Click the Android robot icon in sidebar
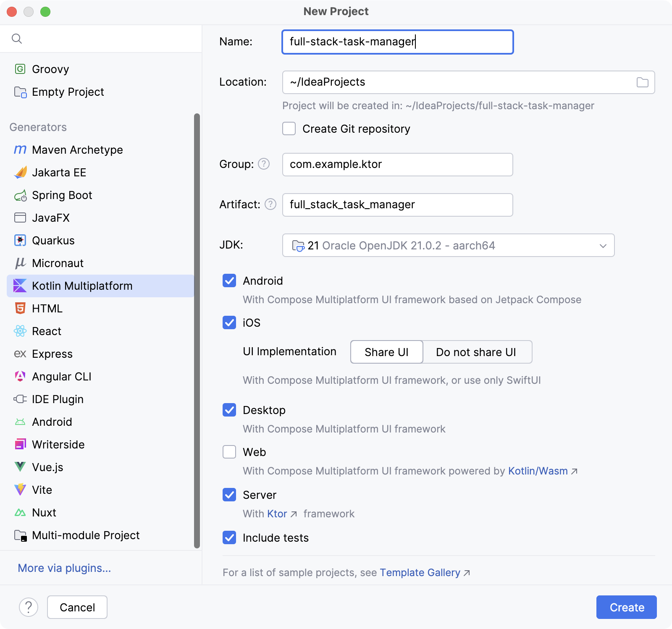The height and width of the screenshot is (629, 672). (x=20, y=422)
